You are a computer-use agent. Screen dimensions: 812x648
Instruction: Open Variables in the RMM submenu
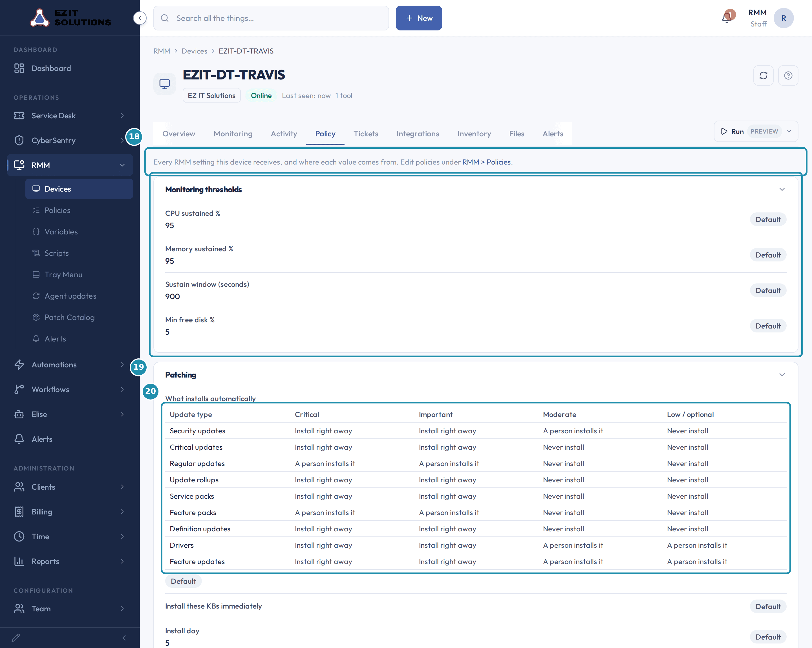[79, 232]
